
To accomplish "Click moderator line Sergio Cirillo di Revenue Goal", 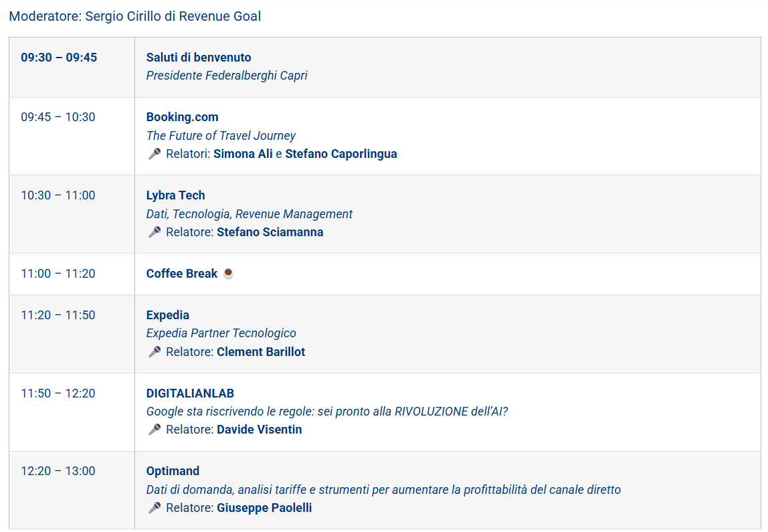I will point(134,16).
